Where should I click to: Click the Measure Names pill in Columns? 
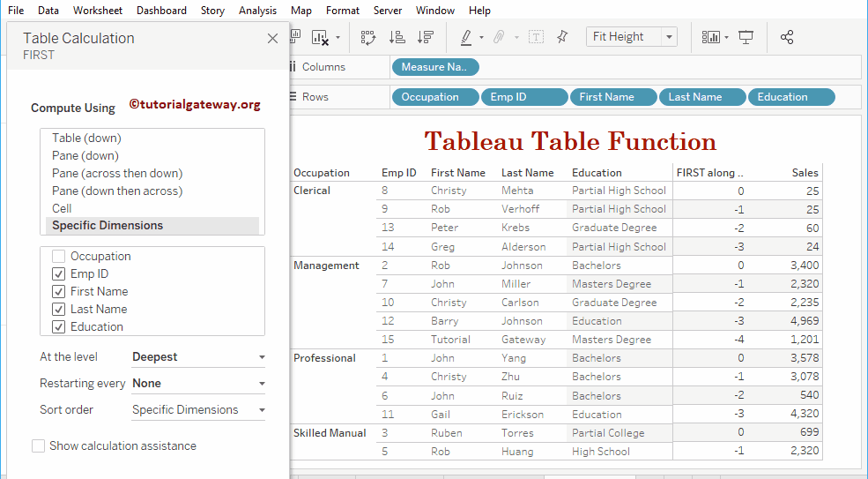tap(435, 67)
